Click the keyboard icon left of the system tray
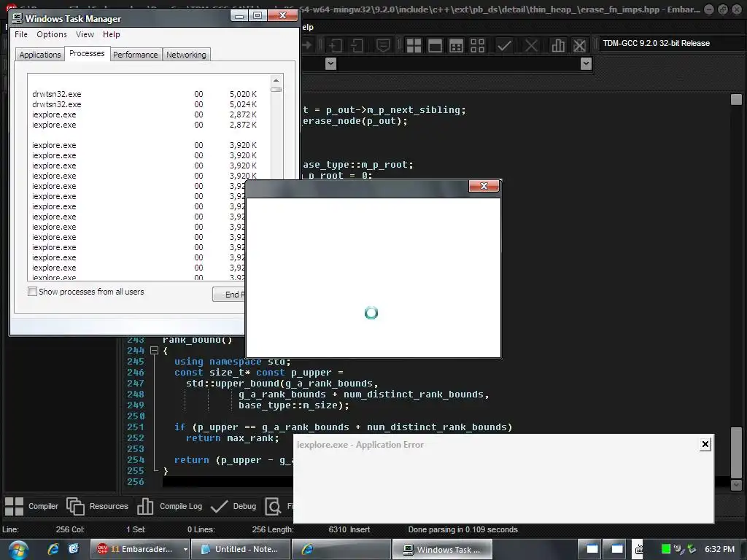The height and width of the screenshot is (560, 747). 638,550
